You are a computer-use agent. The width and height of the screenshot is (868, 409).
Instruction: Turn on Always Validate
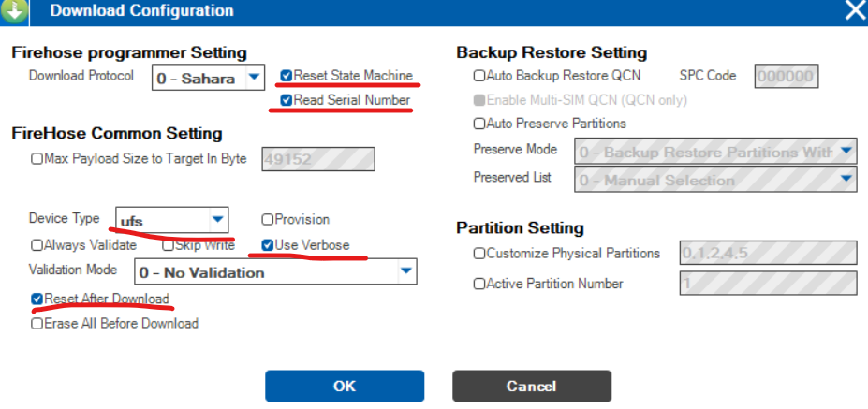[37, 245]
